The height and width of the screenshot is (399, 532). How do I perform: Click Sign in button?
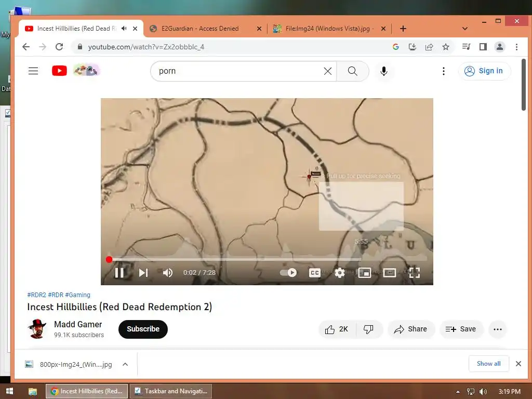click(484, 71)
